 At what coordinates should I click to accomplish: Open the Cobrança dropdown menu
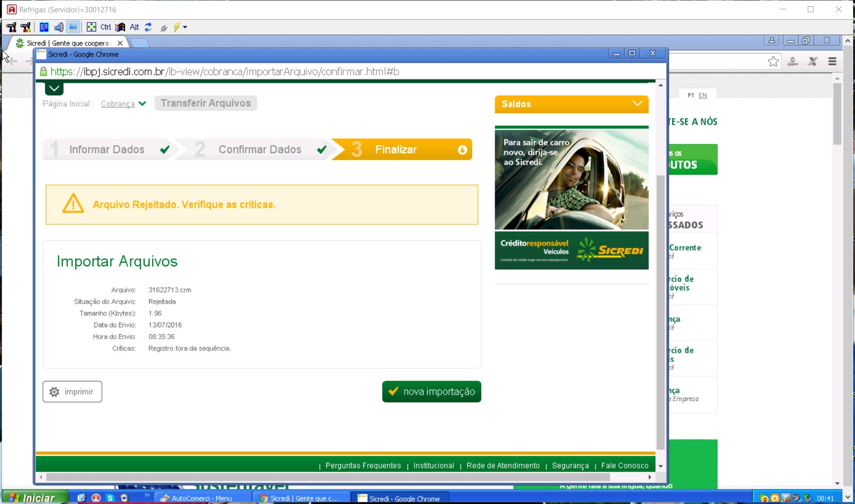tap(123, 104)
